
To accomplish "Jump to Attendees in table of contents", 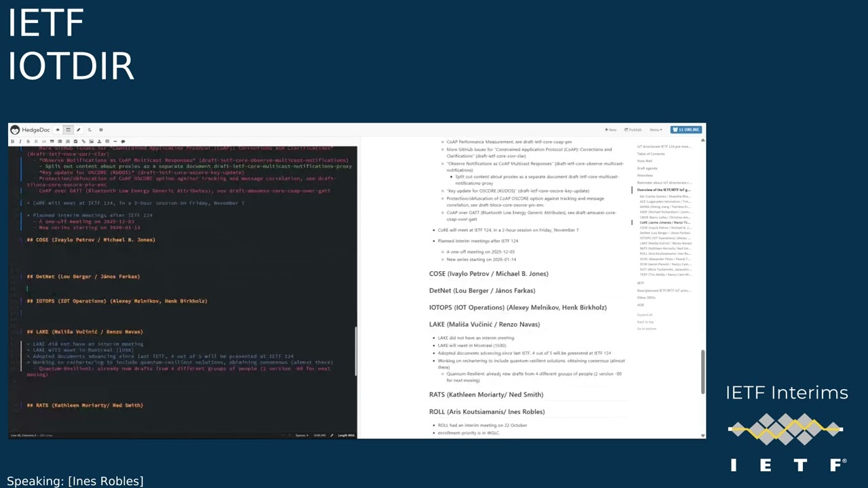I will (x=645, y=176).
